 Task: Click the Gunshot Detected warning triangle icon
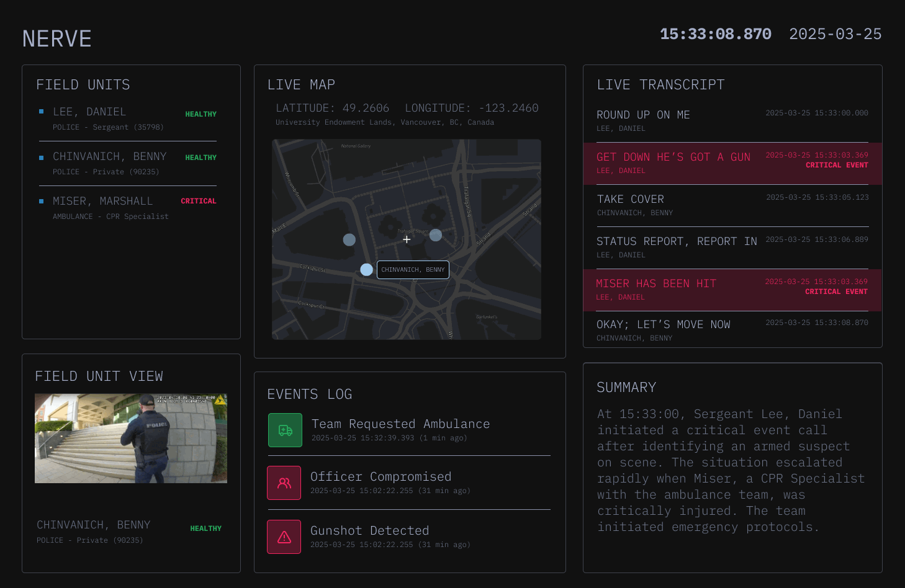[x=284, y=537]
